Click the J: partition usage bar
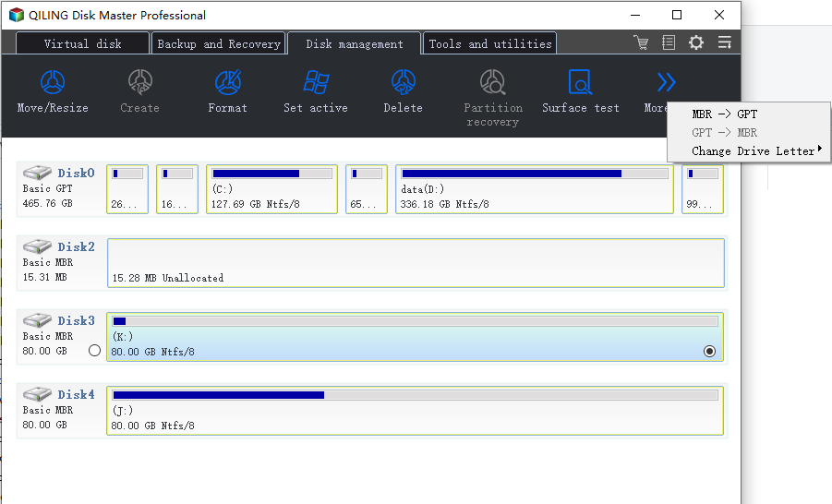Screen dimensions: 832x504 [x=416, y=395]
